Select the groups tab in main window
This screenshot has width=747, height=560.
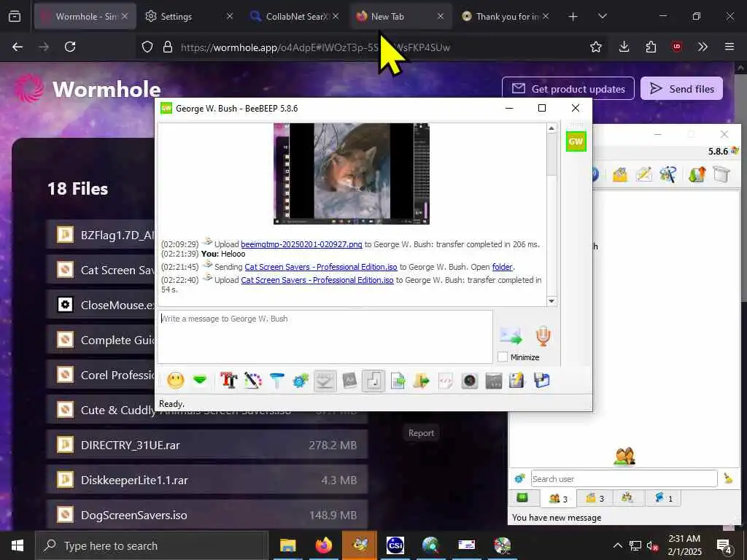(627, 498)
